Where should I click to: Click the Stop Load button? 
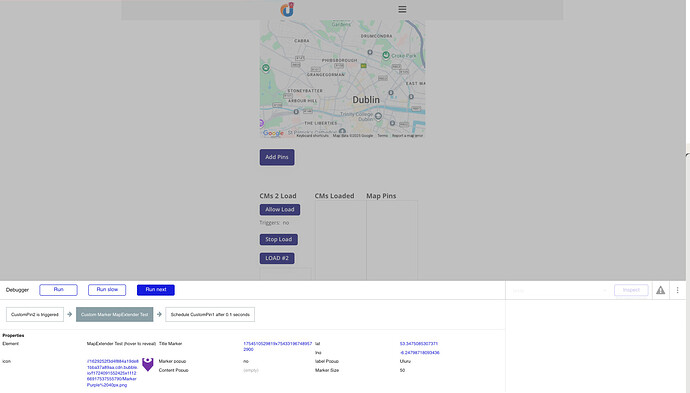point(279,239)
